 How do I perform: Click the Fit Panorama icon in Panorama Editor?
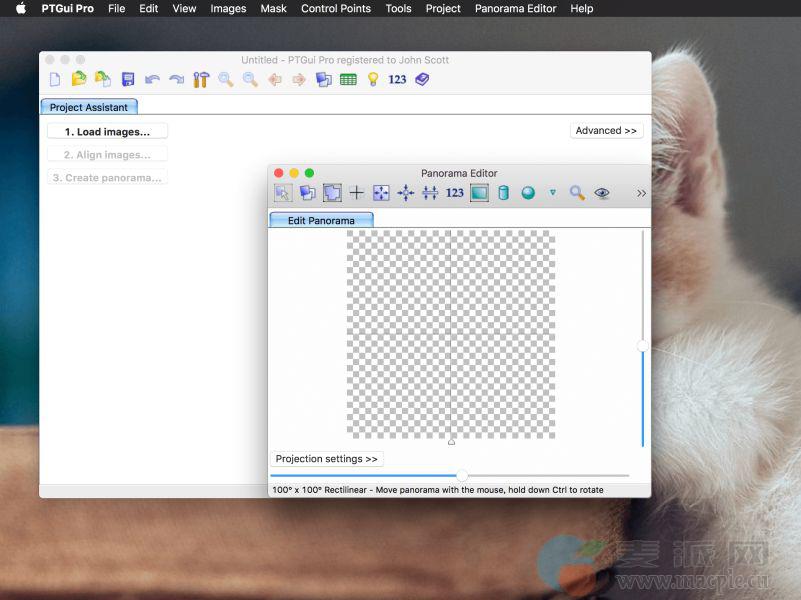[381, 193]
